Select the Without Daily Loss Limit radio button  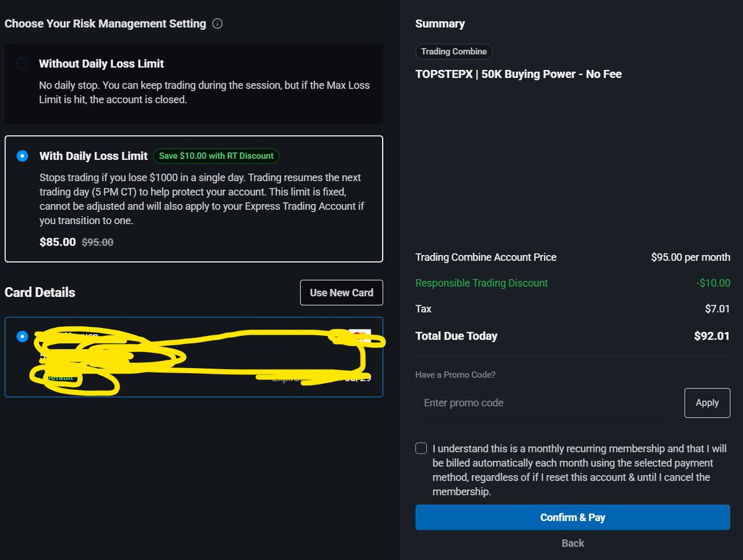point(22,64)
